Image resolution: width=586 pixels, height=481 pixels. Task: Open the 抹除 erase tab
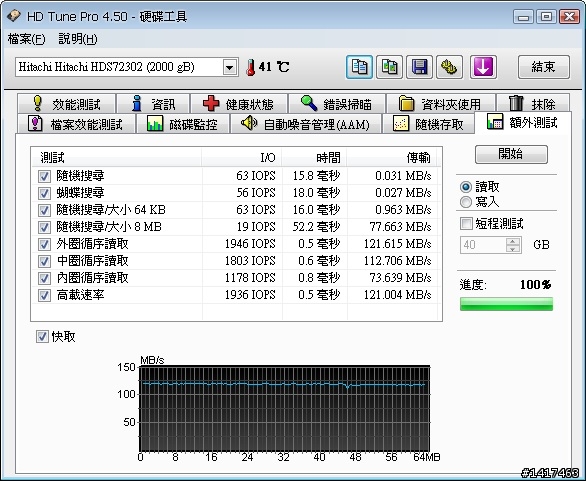coord(533,104)
